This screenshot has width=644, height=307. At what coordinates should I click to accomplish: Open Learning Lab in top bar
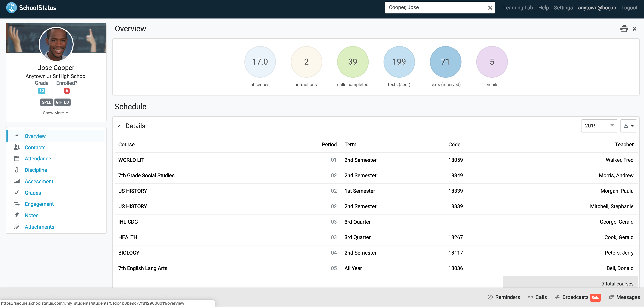click(x=518, y=8)
